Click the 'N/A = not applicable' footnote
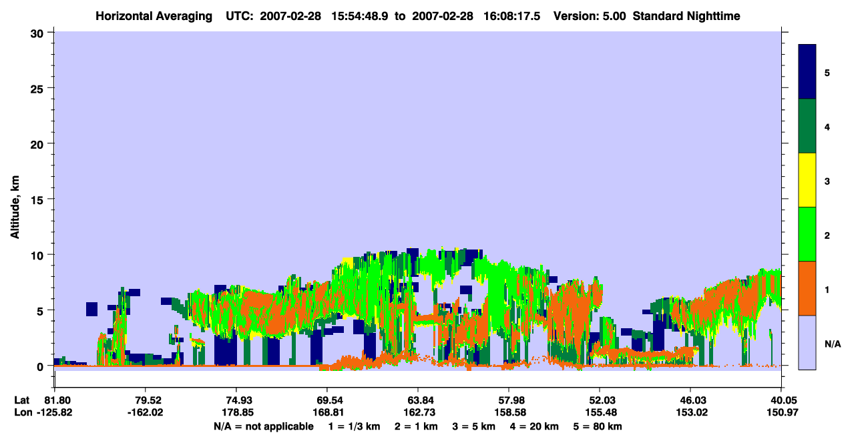 (x=264, y=426)
